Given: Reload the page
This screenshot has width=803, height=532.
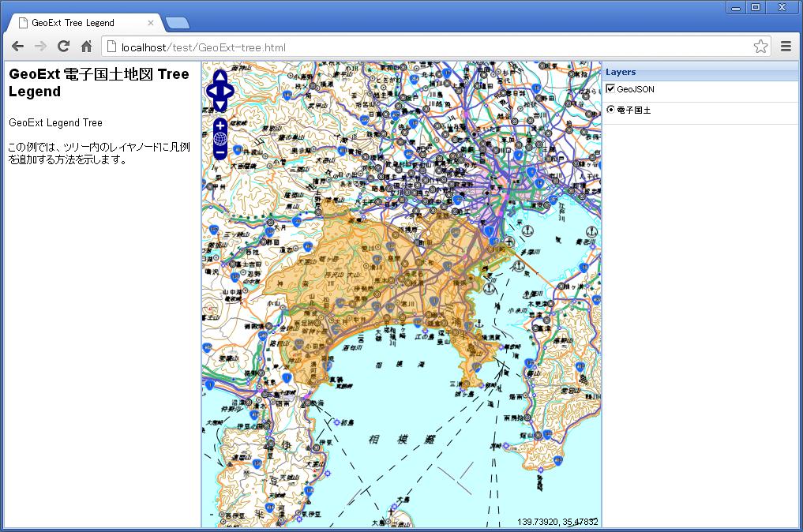Looking at the screenshot, I should pyautogui.click(x=63, y=47).
